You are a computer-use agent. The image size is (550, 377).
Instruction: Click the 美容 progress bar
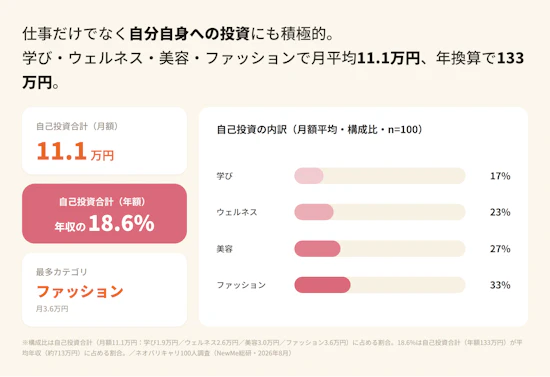pyautogui.click(x=380, y=249)
